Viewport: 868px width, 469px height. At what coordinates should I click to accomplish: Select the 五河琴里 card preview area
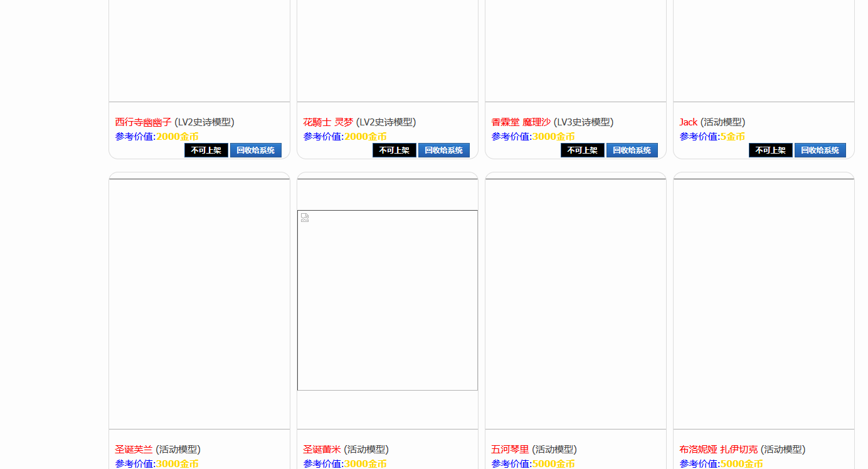[576, 304]
